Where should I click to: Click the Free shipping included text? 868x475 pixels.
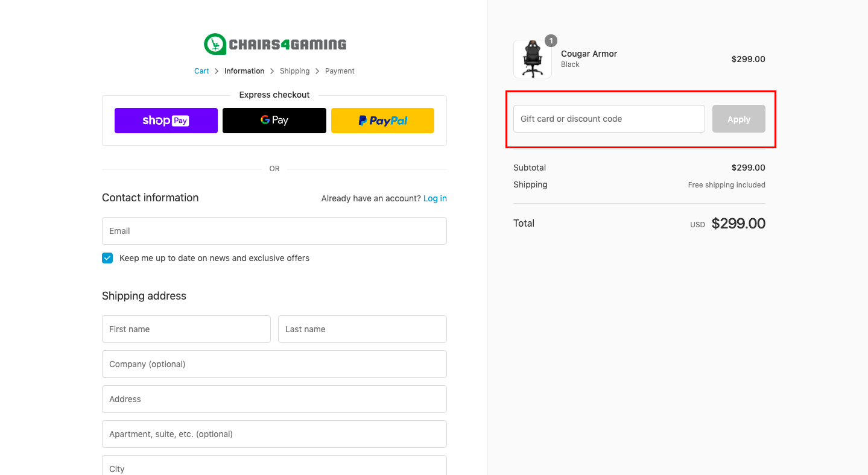[727, 185]
